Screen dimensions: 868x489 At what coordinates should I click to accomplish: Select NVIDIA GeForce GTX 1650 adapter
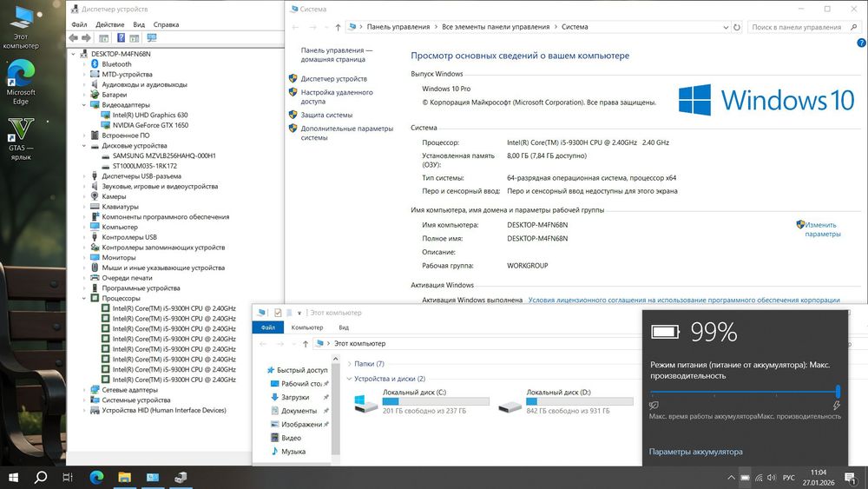tap(150, 125)
